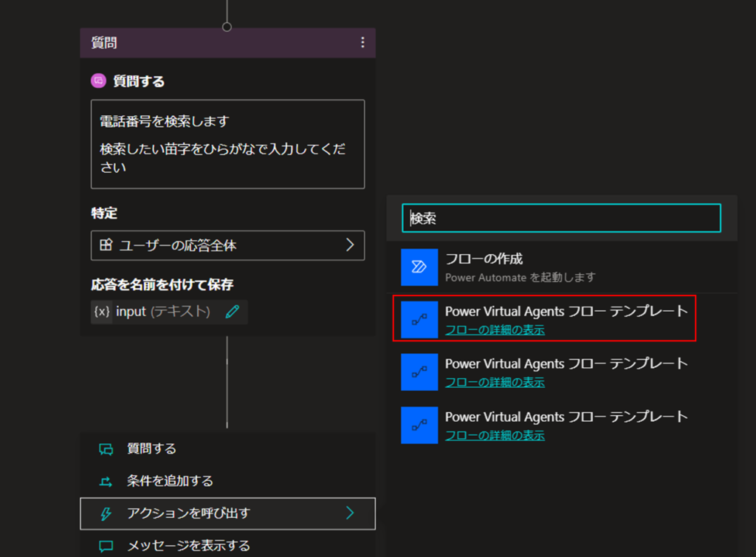This screenshot has height=557, width=756.
Task: Click the flow icon of the second Power Virtual Agents template
Action: point(419,372)
